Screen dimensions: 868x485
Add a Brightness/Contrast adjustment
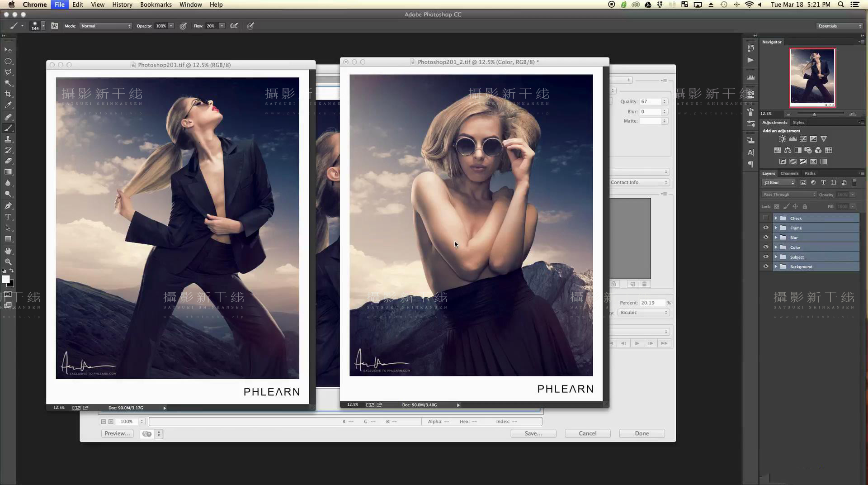(x=782, y=139)
